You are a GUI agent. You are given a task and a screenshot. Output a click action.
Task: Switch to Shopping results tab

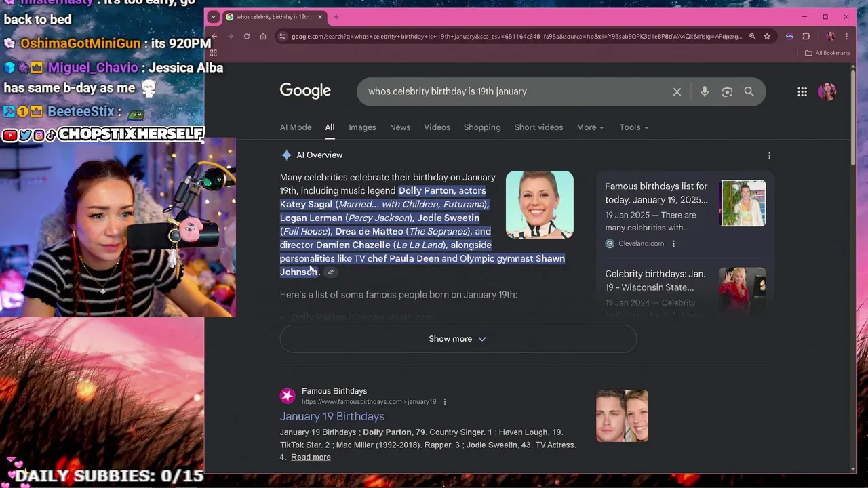pyautogui.click(x=482, y=127)
